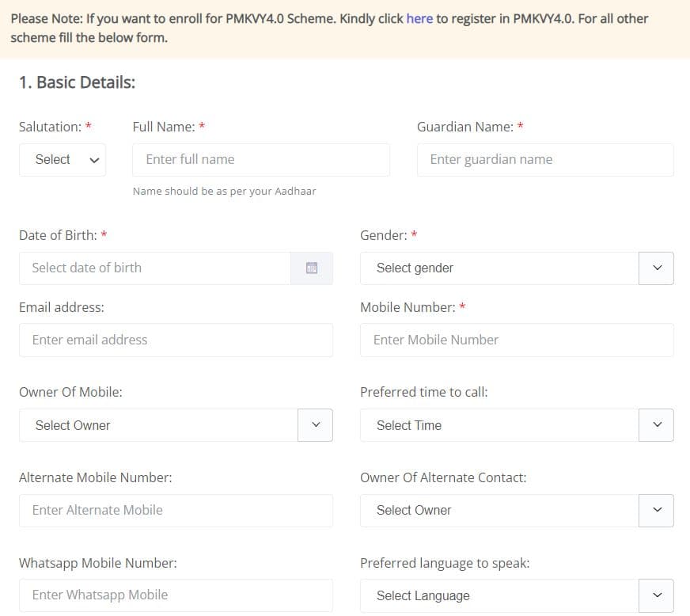This screenshot has width=690, height=616.
Task: Click the Select Time combo box text
Action: 409,425
